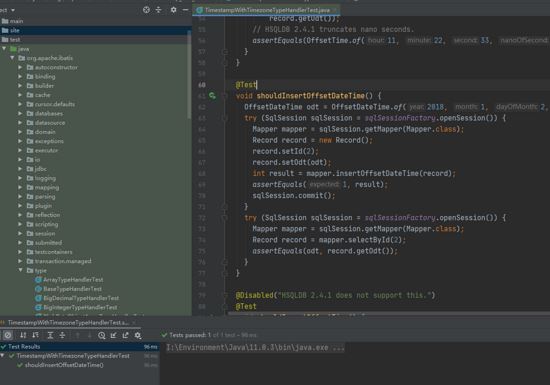Image resolution: width=550 pixels, height=385 pixels.
Task: Click the export test results icon
Action: tap(126, 335)
